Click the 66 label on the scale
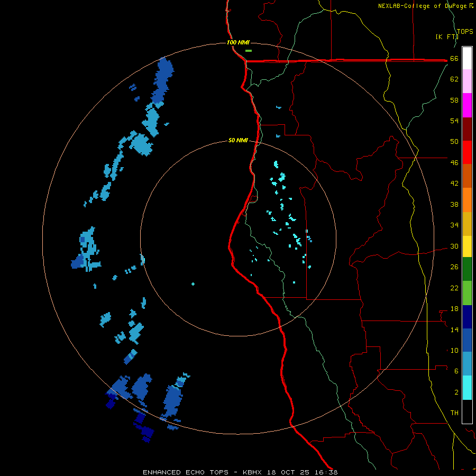The height and width of the screenshot is (476, 476). [x=454, y=59]
